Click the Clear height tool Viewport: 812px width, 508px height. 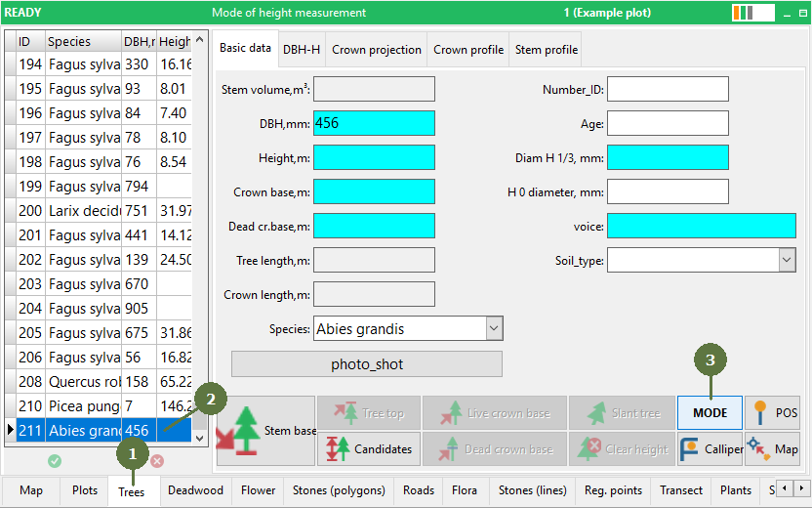click(622, 449)
